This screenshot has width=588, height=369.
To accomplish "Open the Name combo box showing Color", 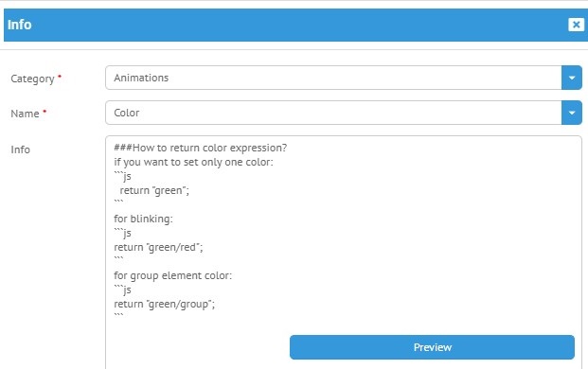I will 333,113.
